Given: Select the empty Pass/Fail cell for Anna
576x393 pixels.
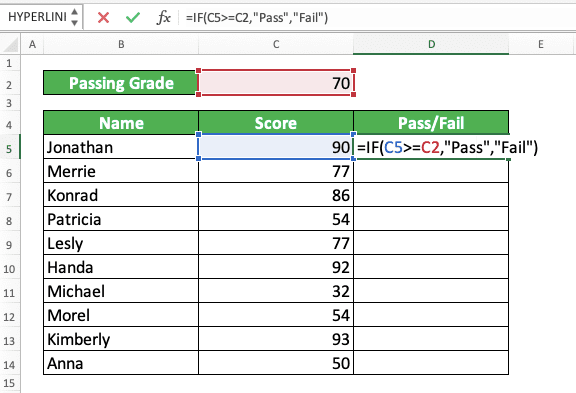Looking at the screenshot, I should pos(431,363).
